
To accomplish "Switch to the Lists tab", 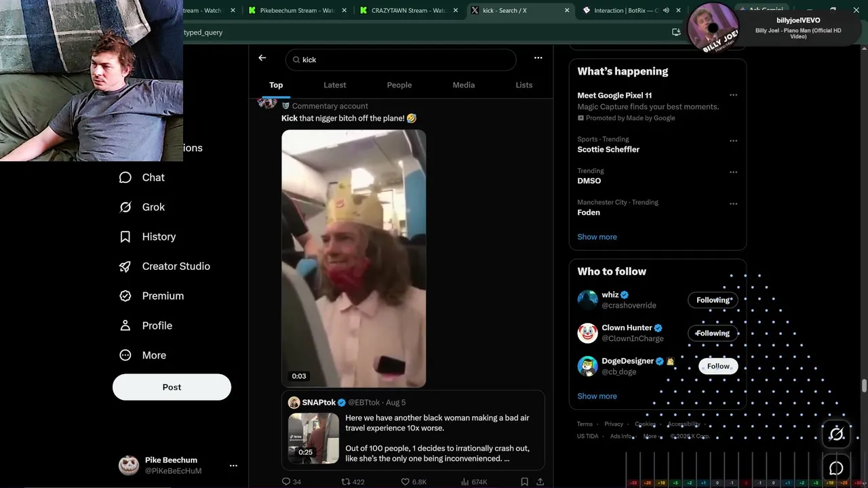I will 524,85.
